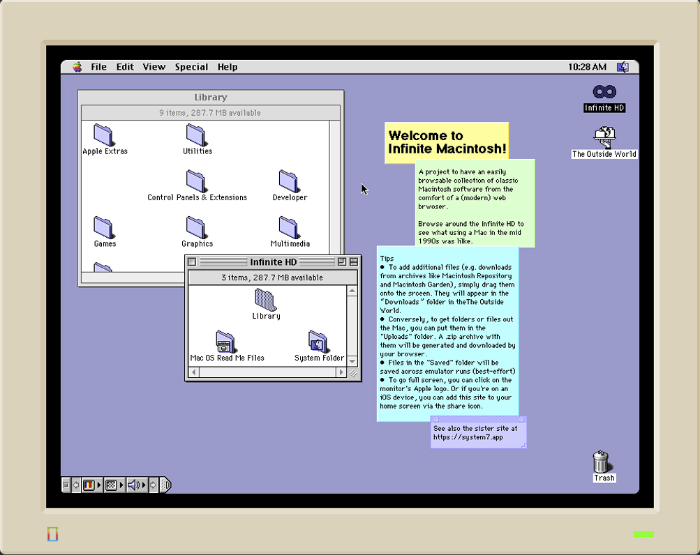This screenshot has height=555, width=700.
Task: Open the Edit menu
Action: point(125,67)
